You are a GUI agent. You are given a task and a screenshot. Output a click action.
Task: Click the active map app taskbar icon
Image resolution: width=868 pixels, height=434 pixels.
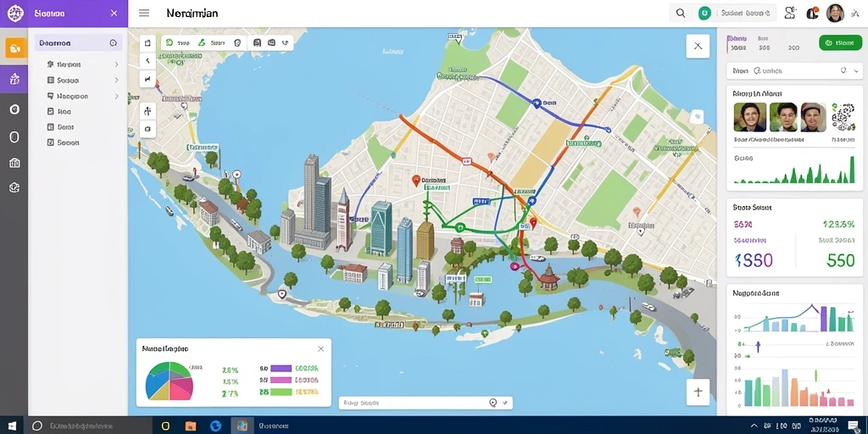(242, 426)
